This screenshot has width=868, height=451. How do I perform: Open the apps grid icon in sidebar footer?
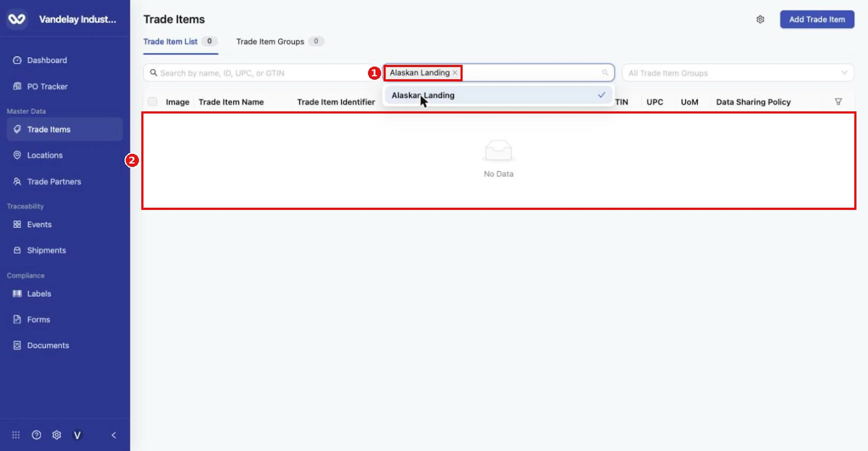coord(16,435)
